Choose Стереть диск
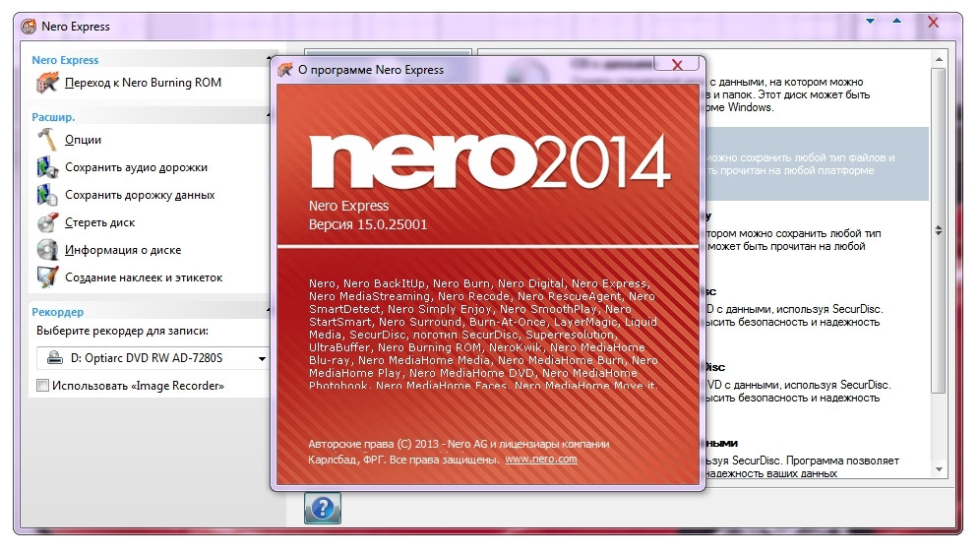 point(100,222)
